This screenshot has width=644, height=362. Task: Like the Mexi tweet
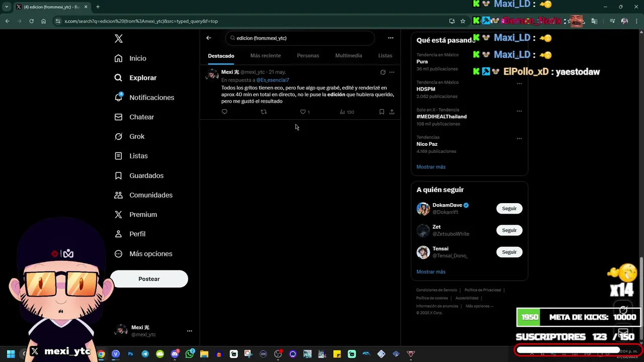(303, 112)
